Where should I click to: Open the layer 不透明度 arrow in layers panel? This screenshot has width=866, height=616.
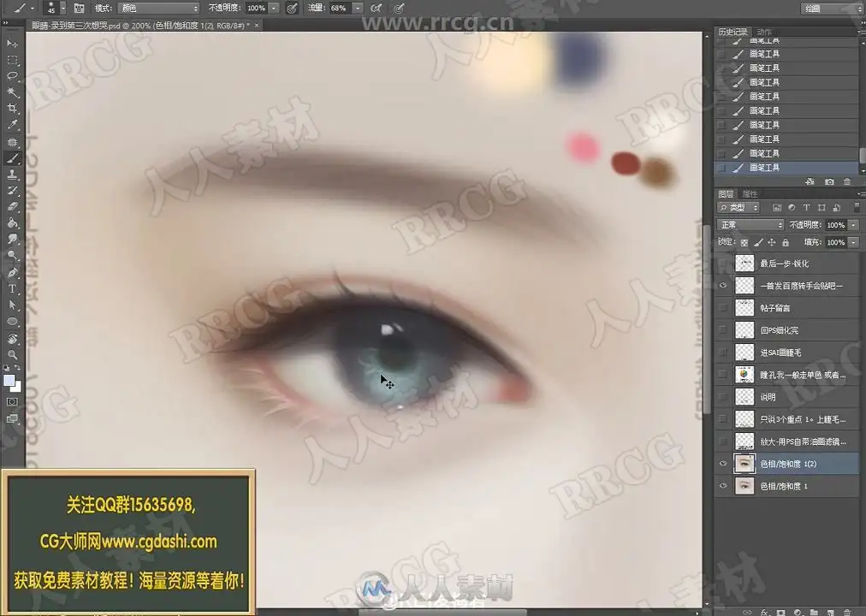[854, 225]
